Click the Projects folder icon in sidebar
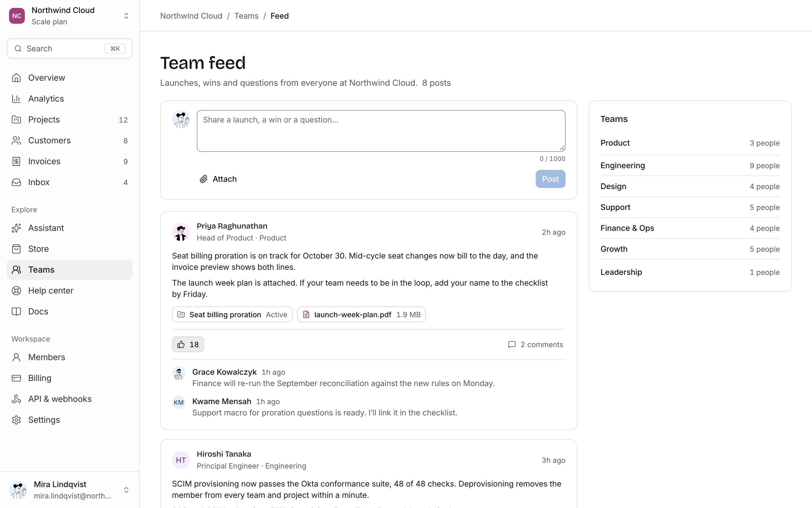 [16, 119]
